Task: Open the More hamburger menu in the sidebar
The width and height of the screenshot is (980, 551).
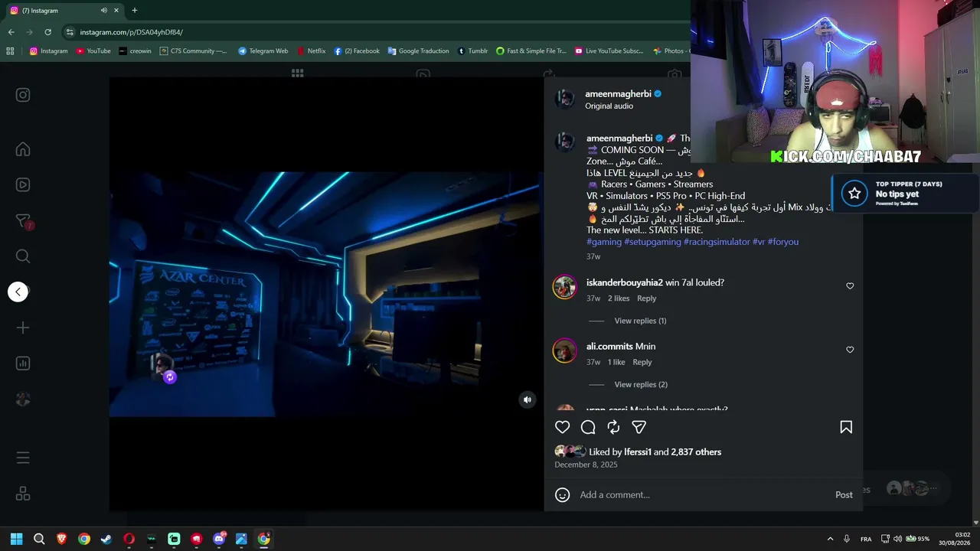Action: (23, 458)
